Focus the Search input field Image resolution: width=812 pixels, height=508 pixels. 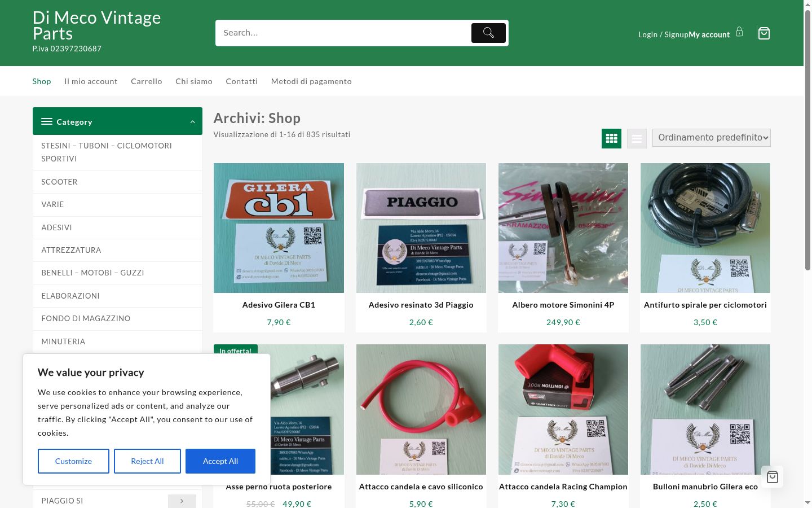point(343,33)
